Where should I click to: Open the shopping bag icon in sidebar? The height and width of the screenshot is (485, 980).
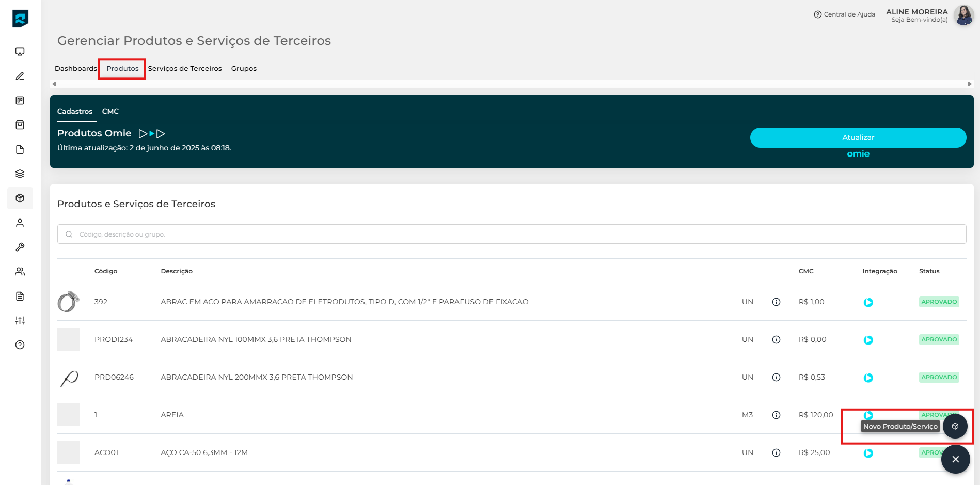pos(20,125)
